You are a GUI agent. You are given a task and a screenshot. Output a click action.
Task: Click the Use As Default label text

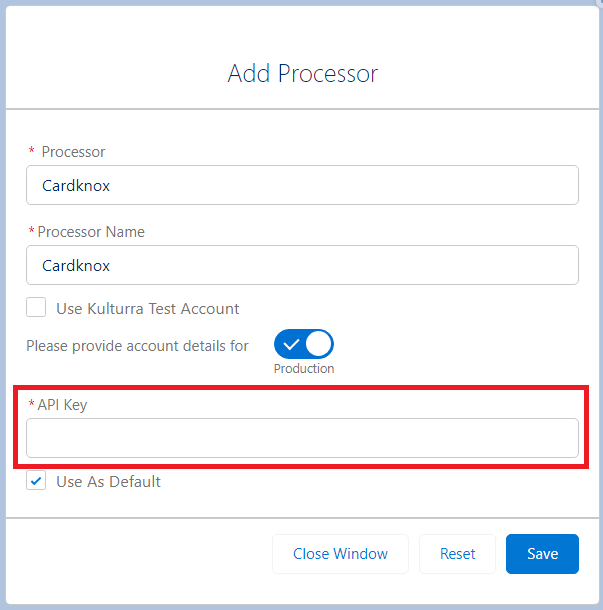click(108, 482)
